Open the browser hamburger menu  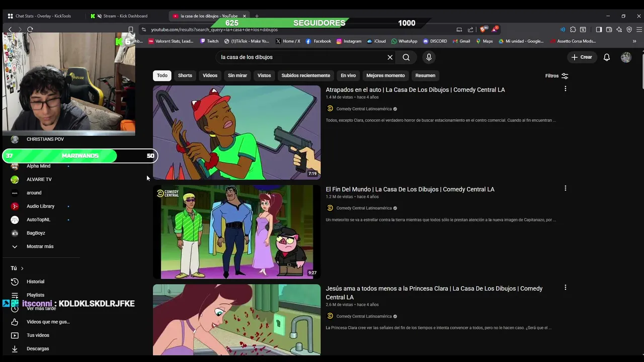coord(639,30)
